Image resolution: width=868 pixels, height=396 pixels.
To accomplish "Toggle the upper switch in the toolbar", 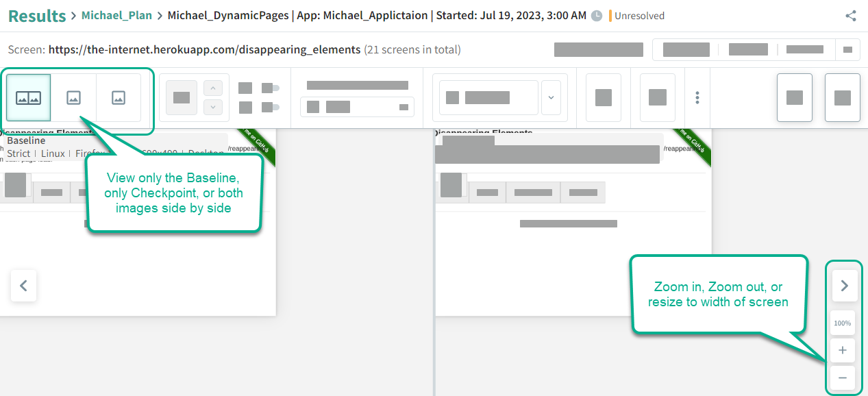I will tap(271, 88).
